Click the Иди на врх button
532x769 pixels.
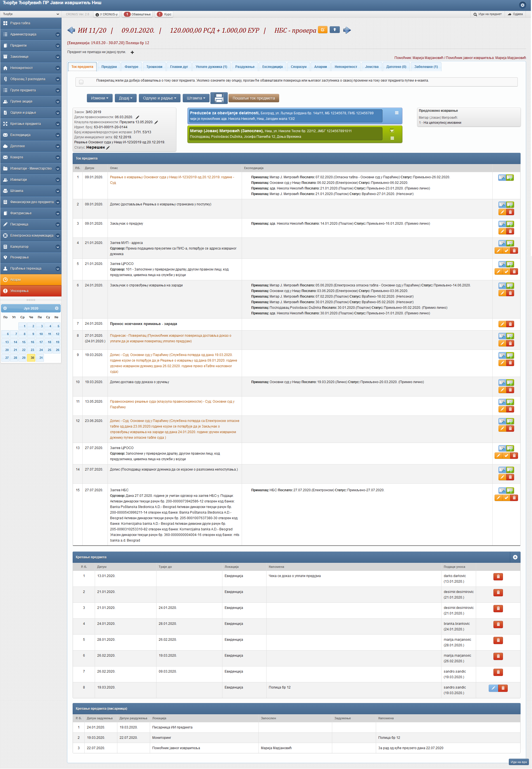(519, 762)
